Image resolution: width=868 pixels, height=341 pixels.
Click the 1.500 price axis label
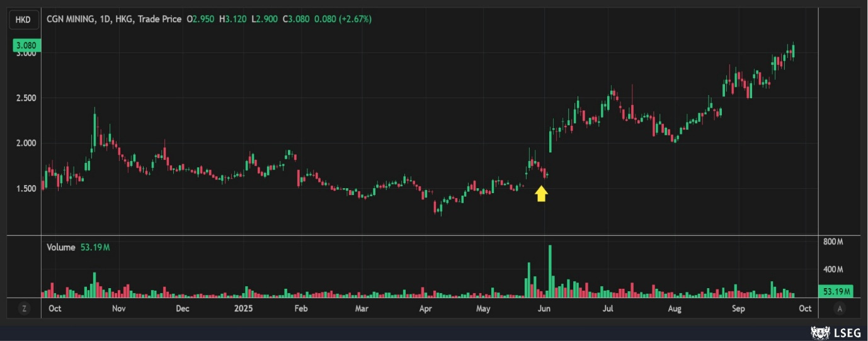(x=25, y=189)
